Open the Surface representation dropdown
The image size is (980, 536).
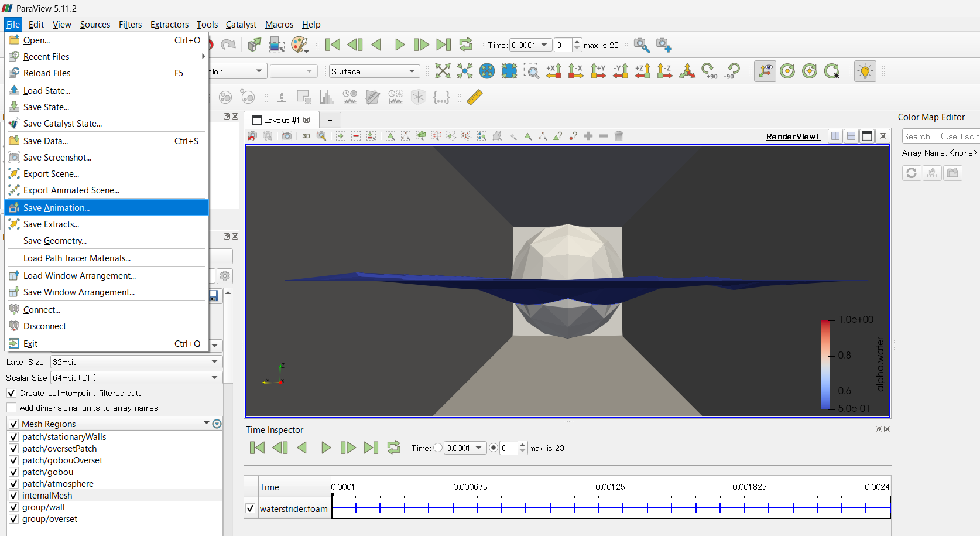point(374,71)
